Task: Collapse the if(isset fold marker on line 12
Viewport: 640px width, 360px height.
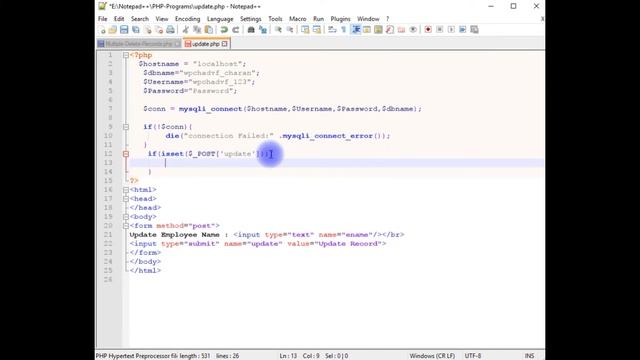Action: coord(126,154)
